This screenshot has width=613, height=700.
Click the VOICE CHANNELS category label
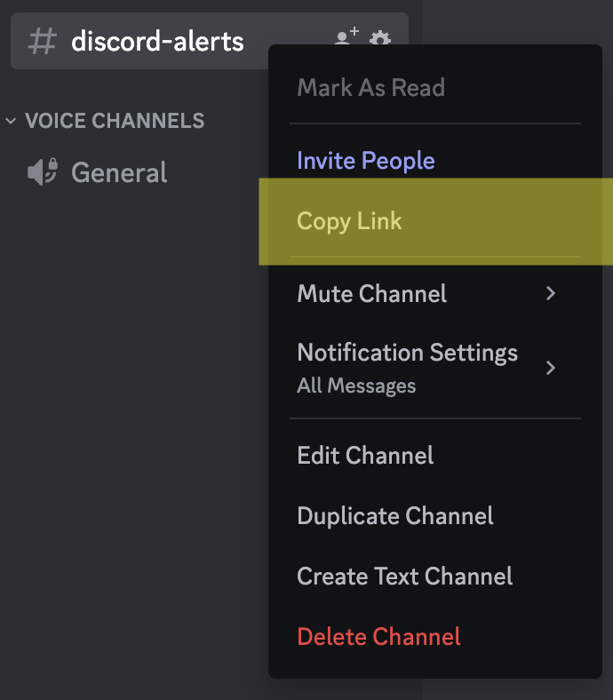coord(115,121)
